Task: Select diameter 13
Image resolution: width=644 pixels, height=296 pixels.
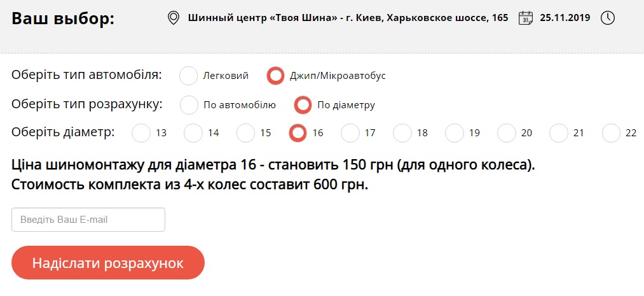Action: tap(141, 133)
